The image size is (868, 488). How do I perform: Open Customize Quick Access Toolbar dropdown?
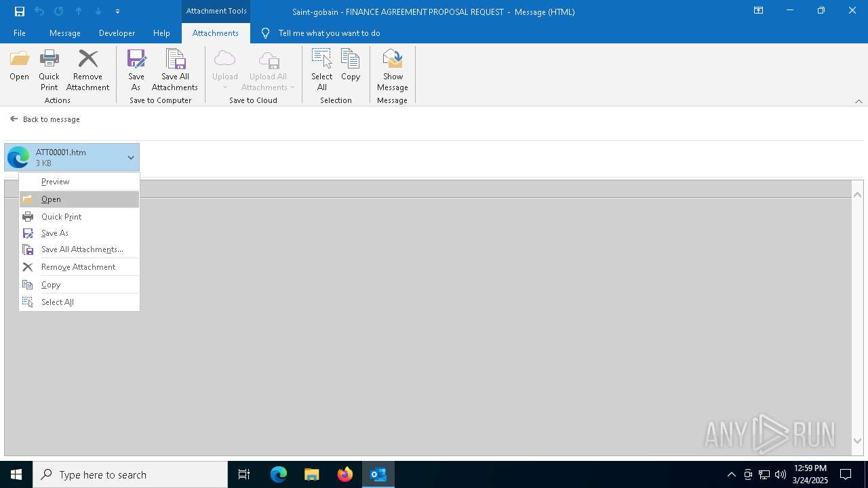[117, 12]
